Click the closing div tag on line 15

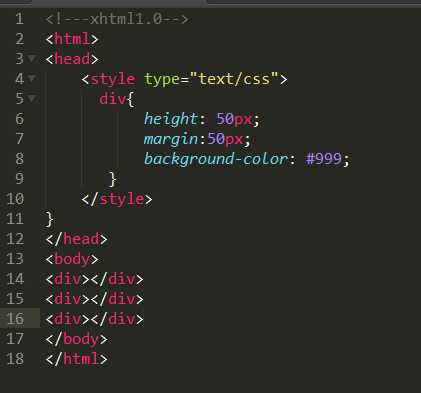(x=117, y=299)
